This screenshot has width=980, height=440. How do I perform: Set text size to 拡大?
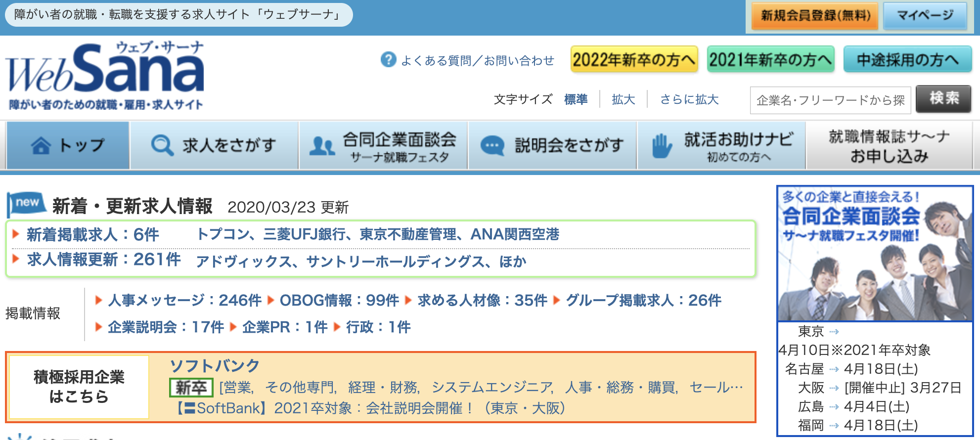coord(623,99)
